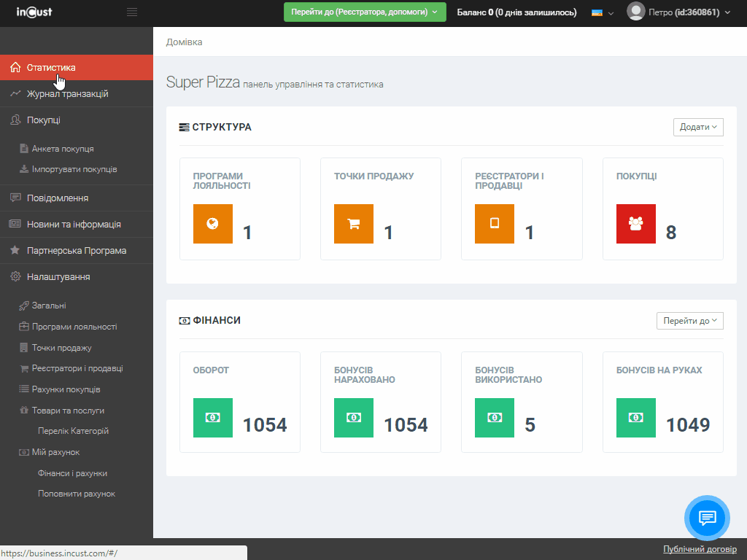Expand the Додати dropdown in Структура
The width and height of the screenshot is (747, 560).
click(x=698, y=127)
